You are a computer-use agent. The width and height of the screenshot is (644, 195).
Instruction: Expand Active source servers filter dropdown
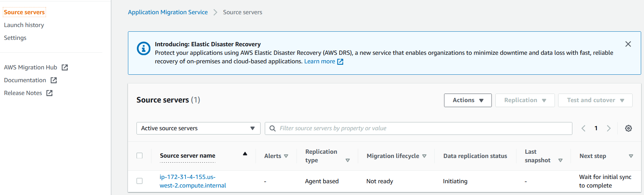tap(198, 128)
